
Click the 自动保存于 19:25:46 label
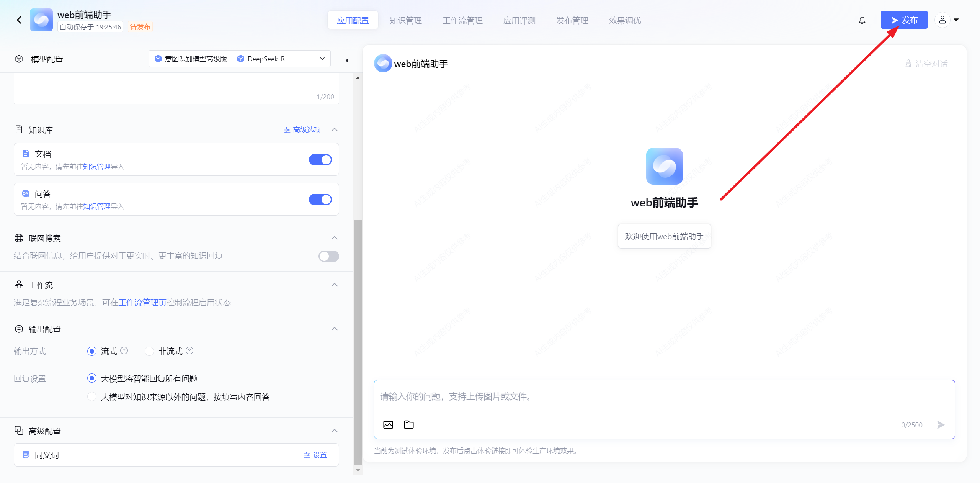click(90, 27)
